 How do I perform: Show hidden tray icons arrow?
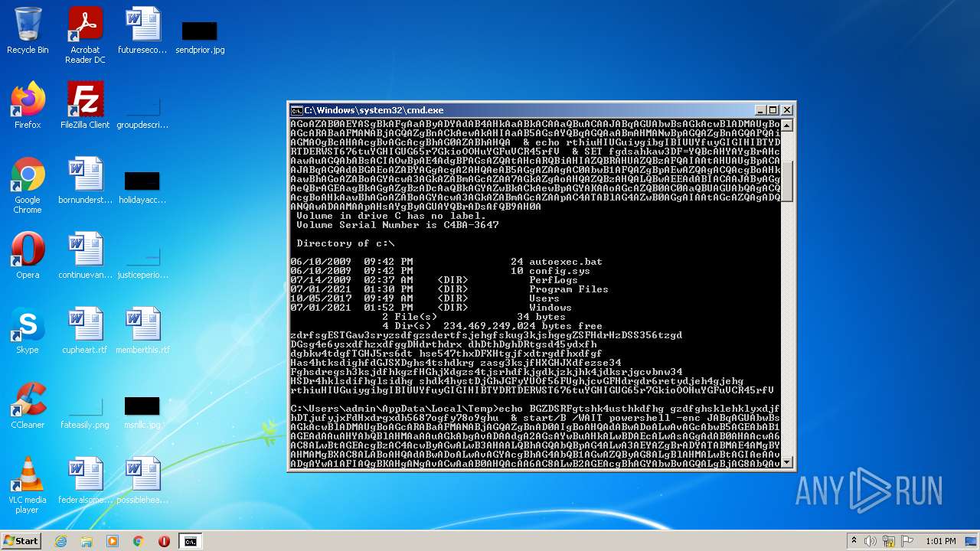pyautogui.click(x=854, y=541)
